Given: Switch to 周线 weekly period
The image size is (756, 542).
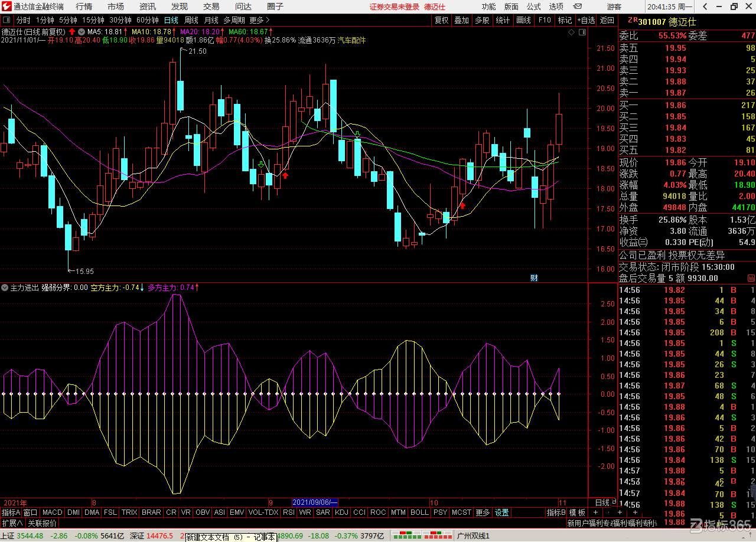Looking at the screenshot, I should tap(191, 20).
